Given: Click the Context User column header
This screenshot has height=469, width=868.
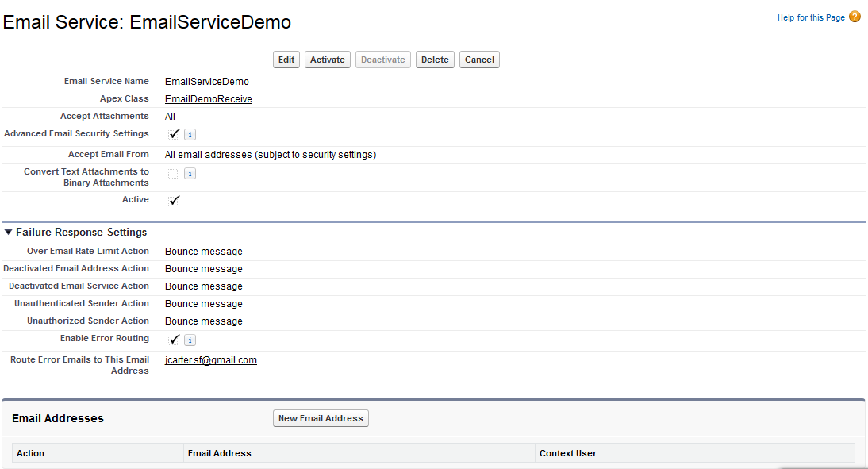Looking at the screenshot, I should 568,453.
